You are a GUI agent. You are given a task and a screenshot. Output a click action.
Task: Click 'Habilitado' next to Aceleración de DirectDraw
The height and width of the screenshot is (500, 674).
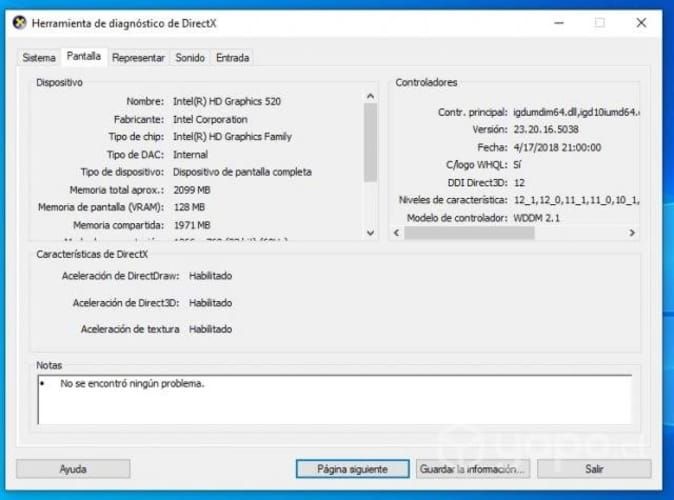click(x=210, y=276)
